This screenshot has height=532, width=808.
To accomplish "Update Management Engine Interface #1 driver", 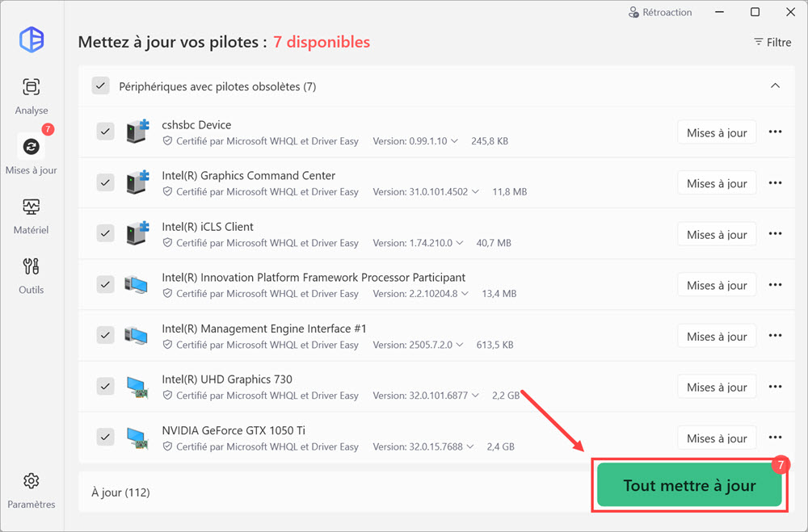I will [717, 337].
